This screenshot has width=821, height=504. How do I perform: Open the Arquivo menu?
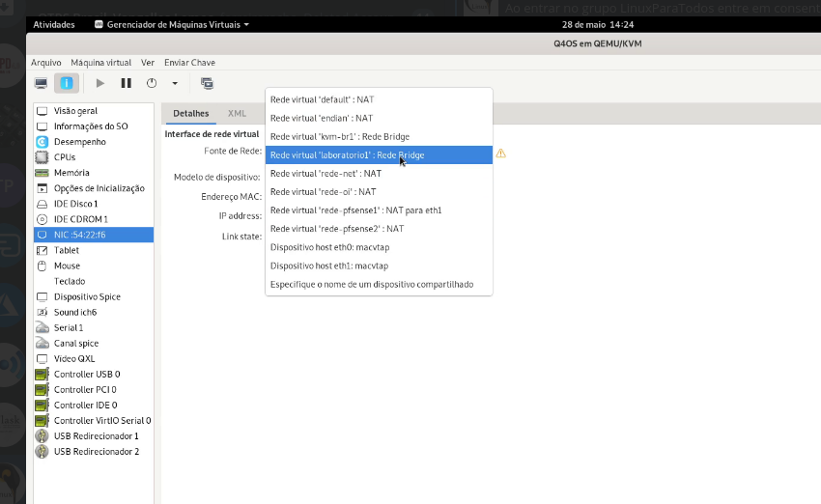[x=46, y=63]
